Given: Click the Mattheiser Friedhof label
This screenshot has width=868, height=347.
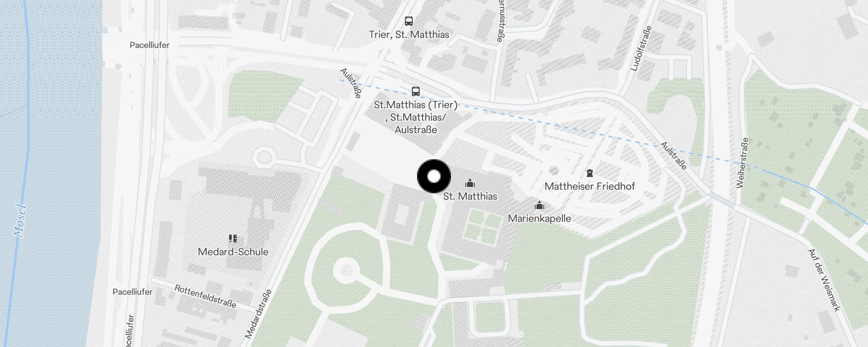Looking at the screenshot, I should [x=590, y=186].
